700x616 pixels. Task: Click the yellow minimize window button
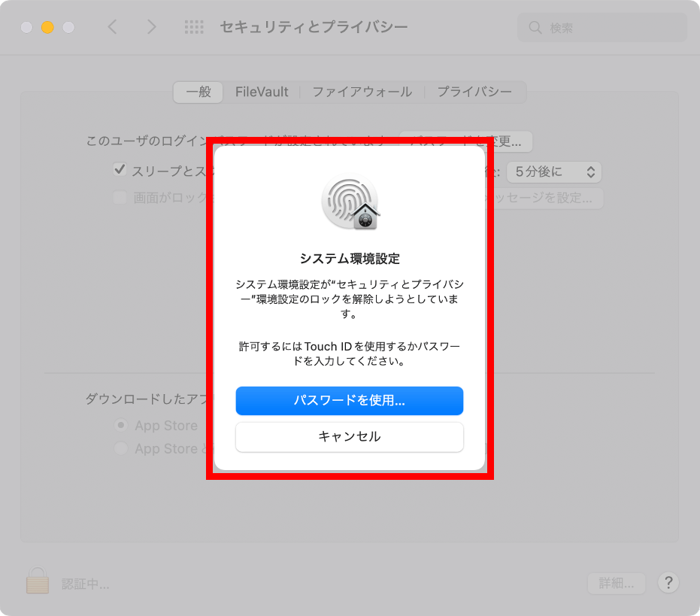[47, 27]
